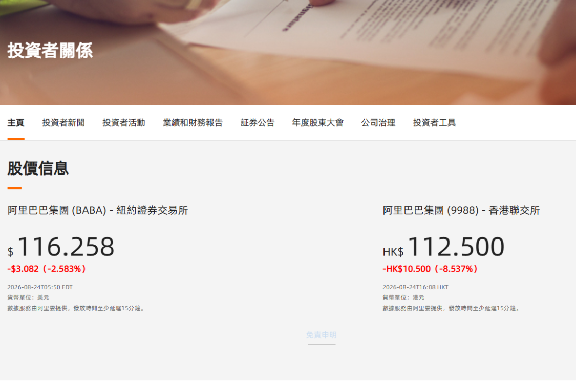Click the 貨幣單位: 港元 label
Viewport: 576px width, 392px height.
pos(403,297)
